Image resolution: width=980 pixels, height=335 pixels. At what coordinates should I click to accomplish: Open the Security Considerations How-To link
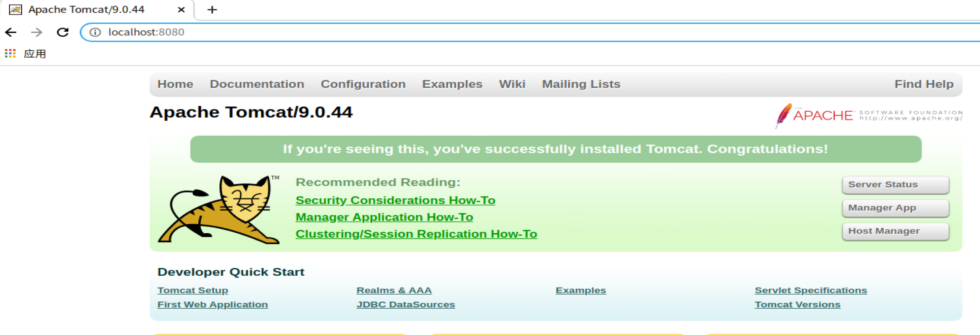(x=395, y=200)
